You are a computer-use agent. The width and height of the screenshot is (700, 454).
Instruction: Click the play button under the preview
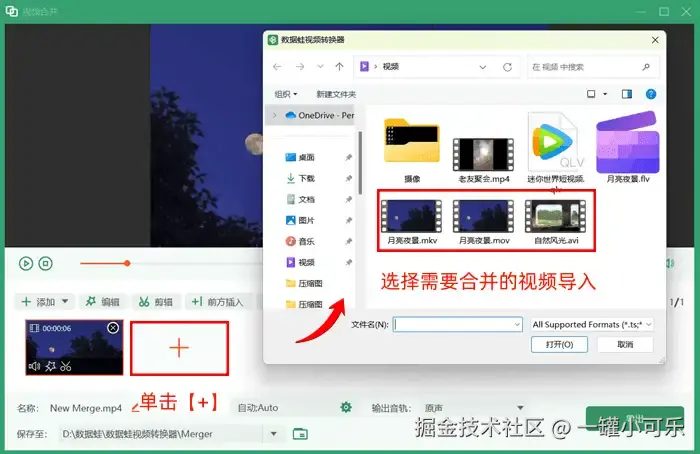click(x=26, y=263)
